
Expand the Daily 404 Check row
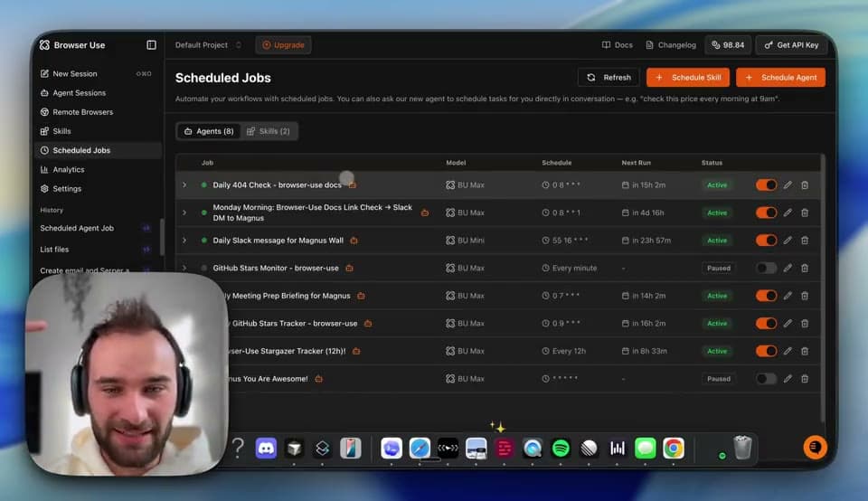pyautogui.click(x=184, y=184)
